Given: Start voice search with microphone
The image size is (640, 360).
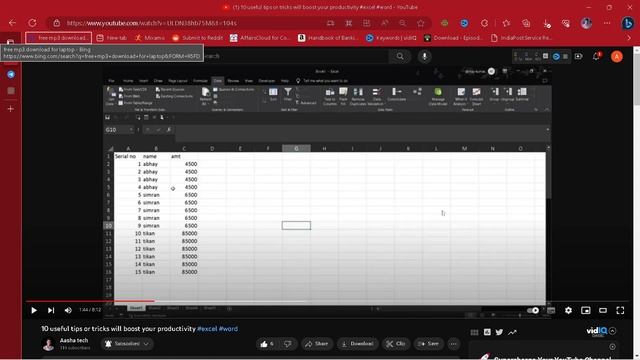Looking at the screenshot, I should [424, 56].
